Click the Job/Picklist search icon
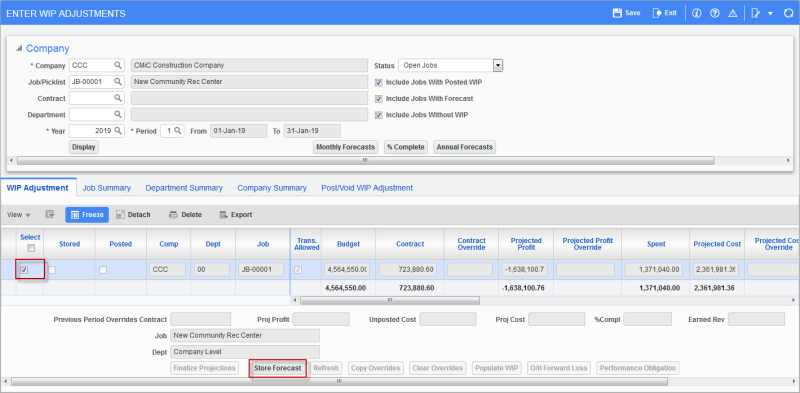The image size is (800, 393). tap(118, 82)
